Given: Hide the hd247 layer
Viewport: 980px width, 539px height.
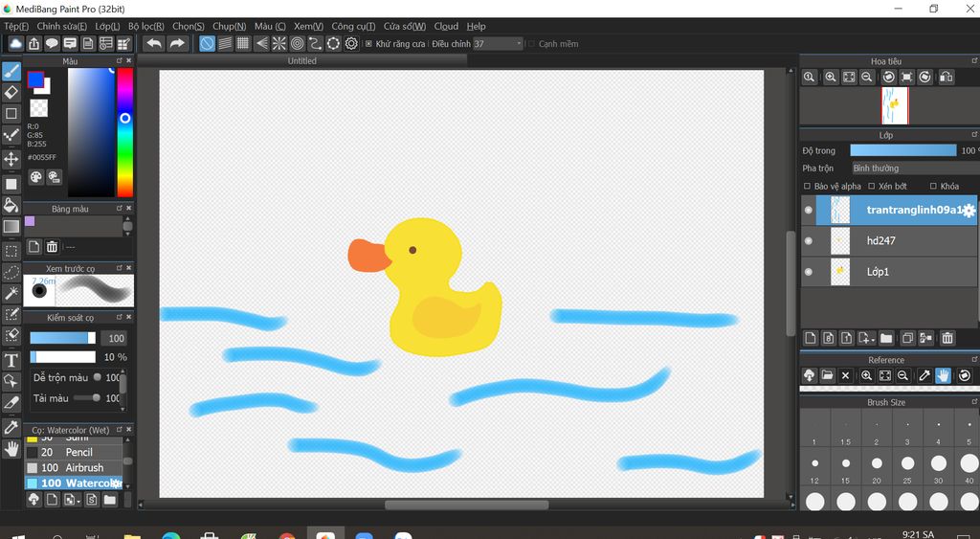Looking at the screenshot, I should tap(808, 240).
